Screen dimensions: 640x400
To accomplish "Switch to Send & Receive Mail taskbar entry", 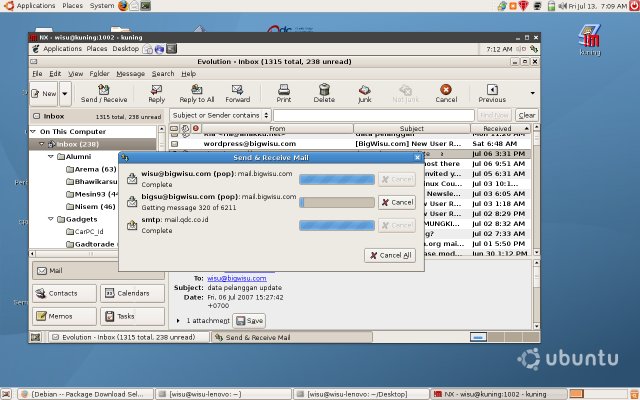I will [292, 337].
